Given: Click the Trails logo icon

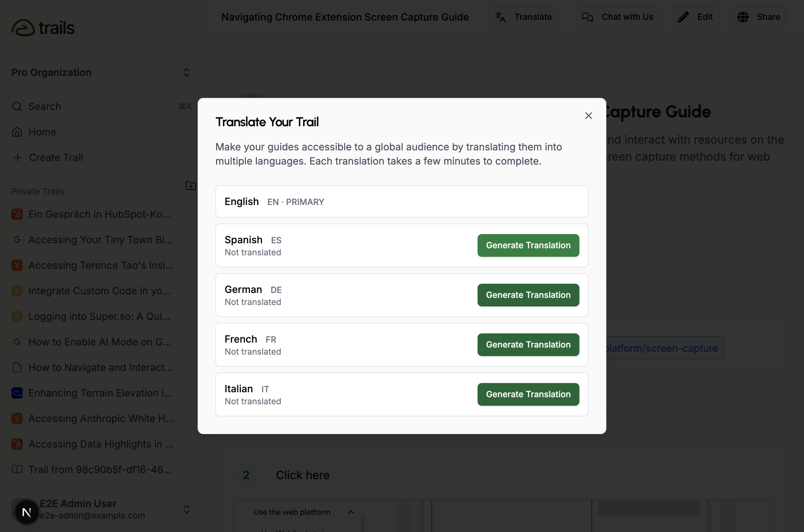Looking at the screenshot, I should (x=23, y=27).
